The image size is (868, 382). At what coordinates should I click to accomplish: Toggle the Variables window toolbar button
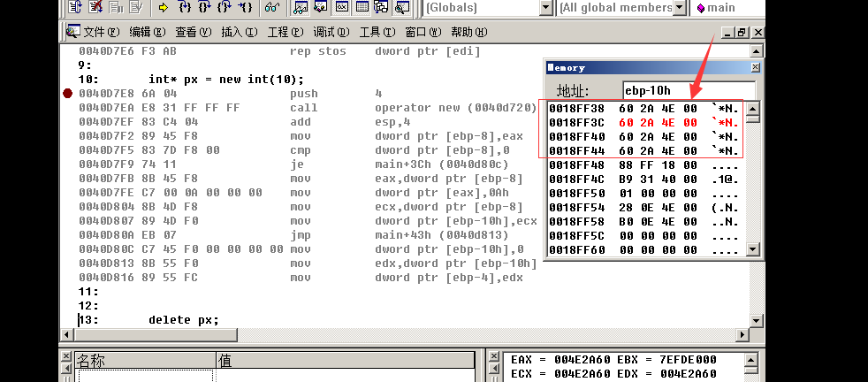pyautogui.click(x=320, y=7)
